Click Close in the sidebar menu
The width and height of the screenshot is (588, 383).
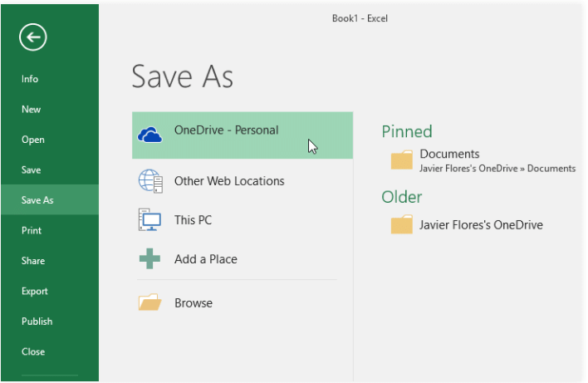coord(33,352)
